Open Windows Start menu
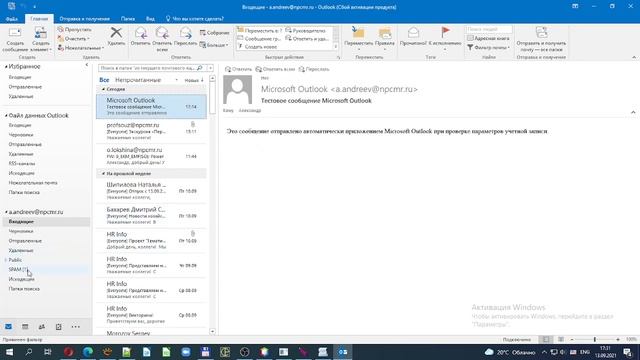 [9, 352]
